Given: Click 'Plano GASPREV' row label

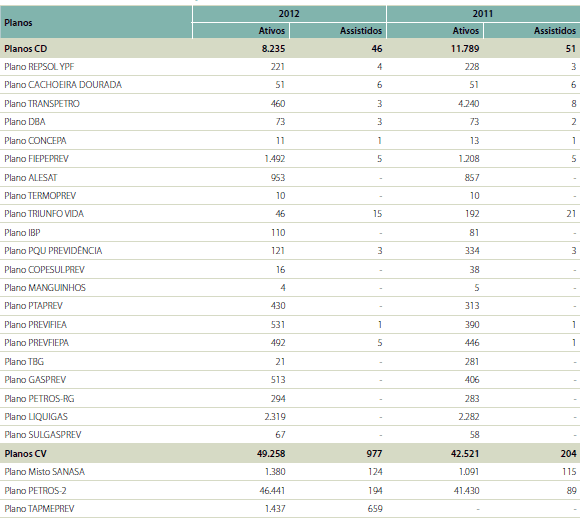Looking at the screenshot, I should pyautogui.click(x=35, y=380).
